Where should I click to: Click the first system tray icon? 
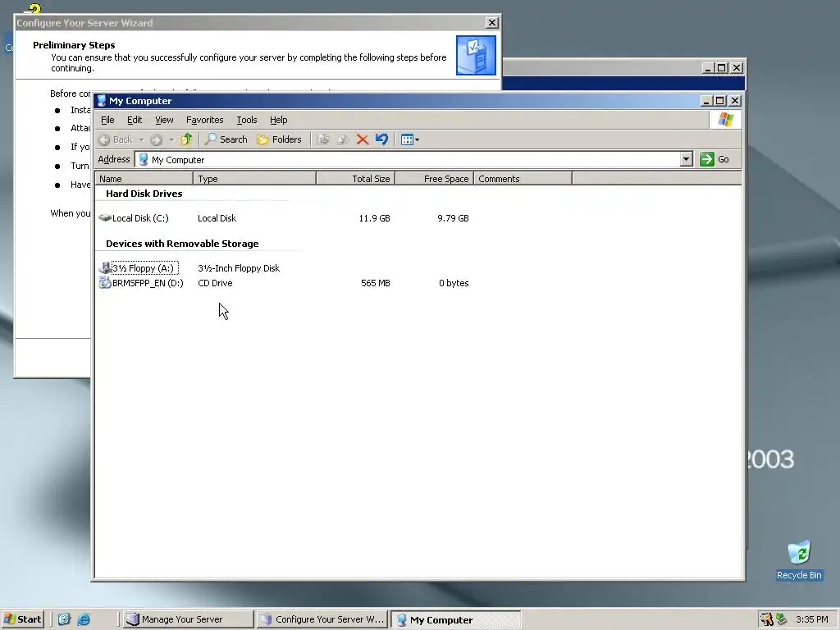click(767, 619)
